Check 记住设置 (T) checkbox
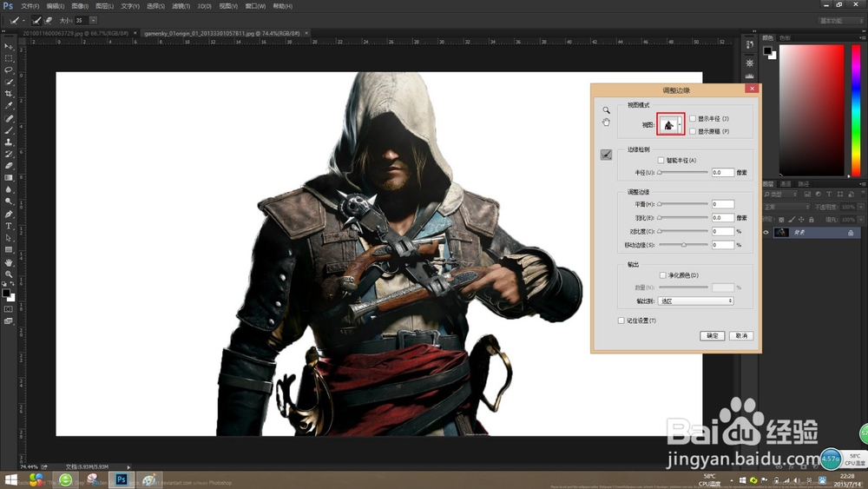Viewport: 868px width, 489px height. click(621, 320)
